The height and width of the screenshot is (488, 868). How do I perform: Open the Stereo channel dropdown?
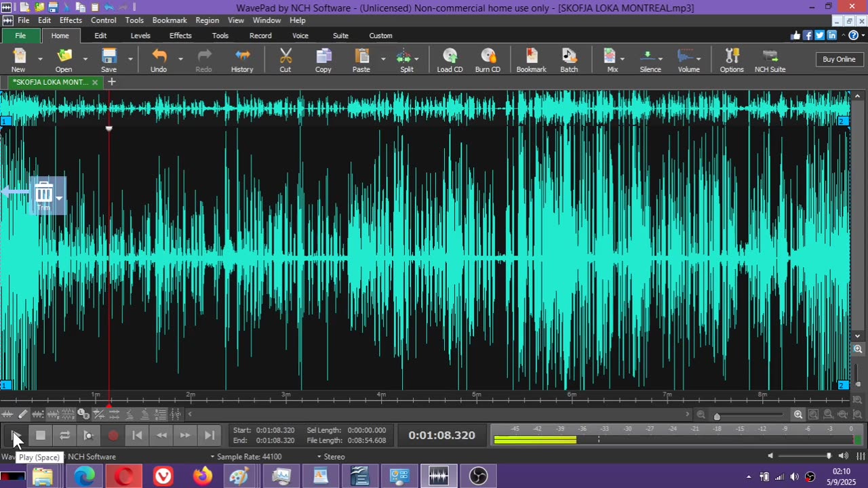coord(331,457)
